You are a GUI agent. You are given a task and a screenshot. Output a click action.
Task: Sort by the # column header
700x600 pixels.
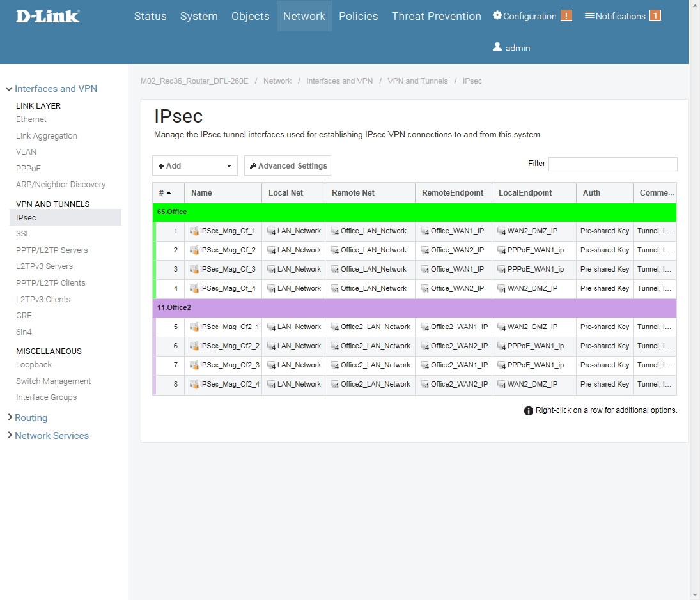169,193
